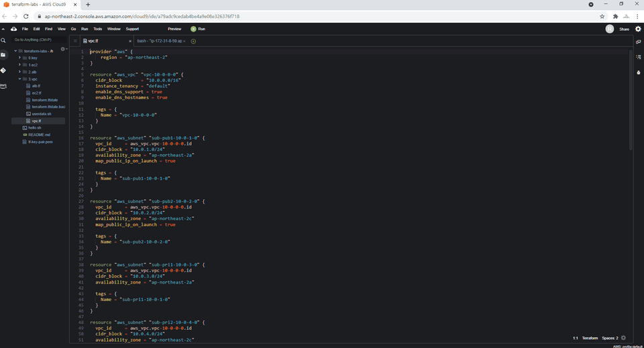Screen dimensions: 644x348
Task: Open the Tools menu
Action: [98, 29]
